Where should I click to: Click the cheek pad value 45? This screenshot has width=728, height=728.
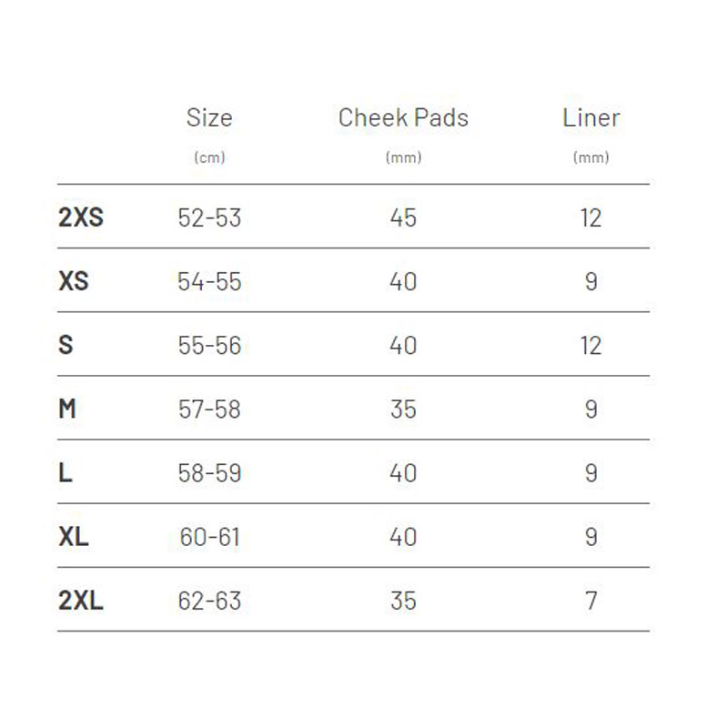403,218
